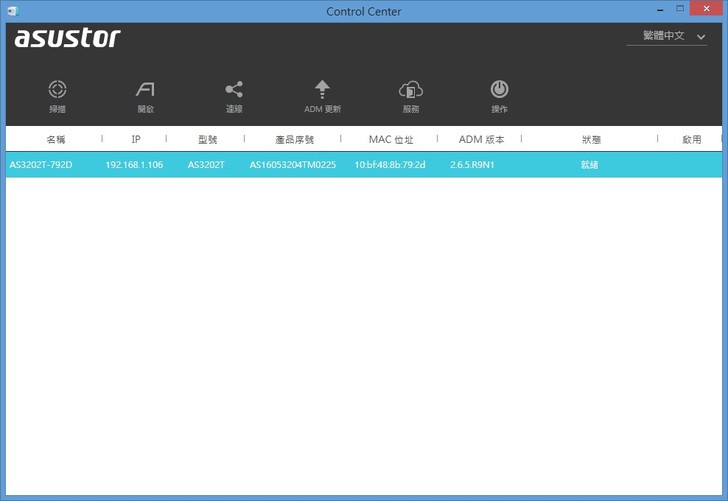
Task: Click the Scan (掃描) toolbar icon
Action: click(57, 90)
